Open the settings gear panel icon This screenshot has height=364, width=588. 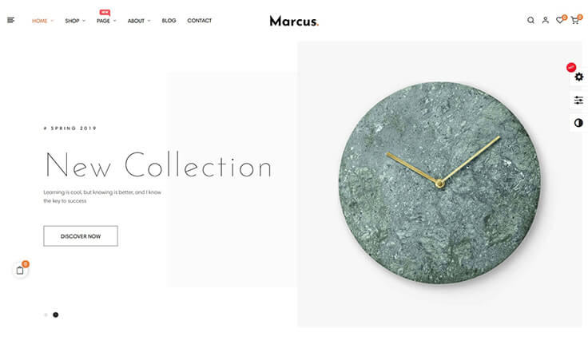579,77
